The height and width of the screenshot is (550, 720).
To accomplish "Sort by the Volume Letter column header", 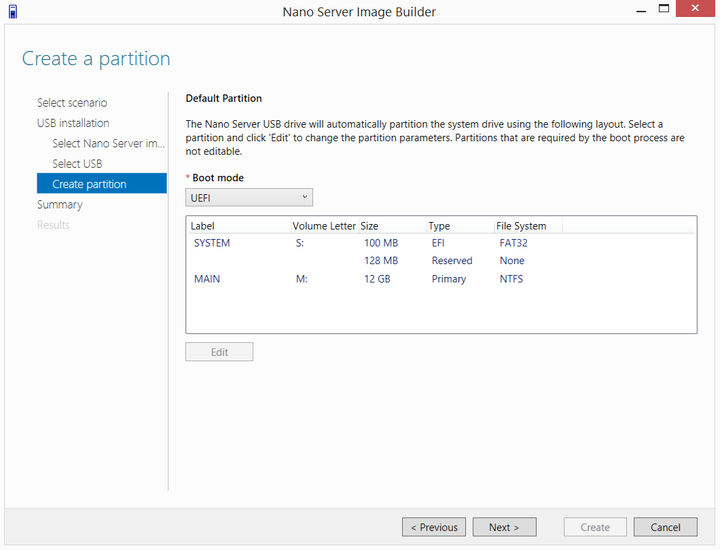I will pos(324,226).
